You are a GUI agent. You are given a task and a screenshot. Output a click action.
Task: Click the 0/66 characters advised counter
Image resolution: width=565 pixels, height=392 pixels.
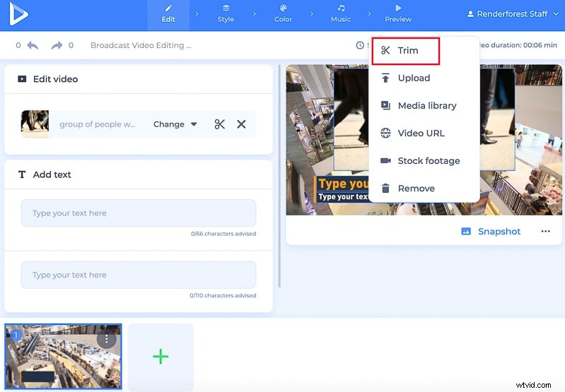(223, 234)
